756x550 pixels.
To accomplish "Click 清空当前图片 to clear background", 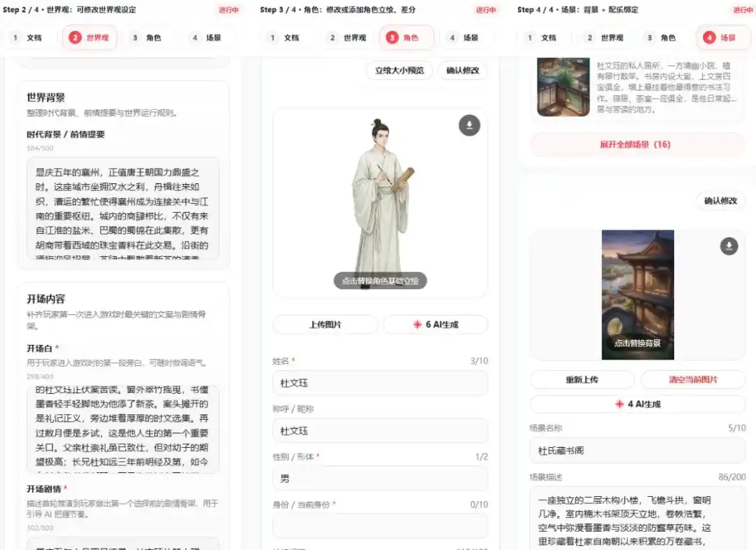I will [693, 379].
